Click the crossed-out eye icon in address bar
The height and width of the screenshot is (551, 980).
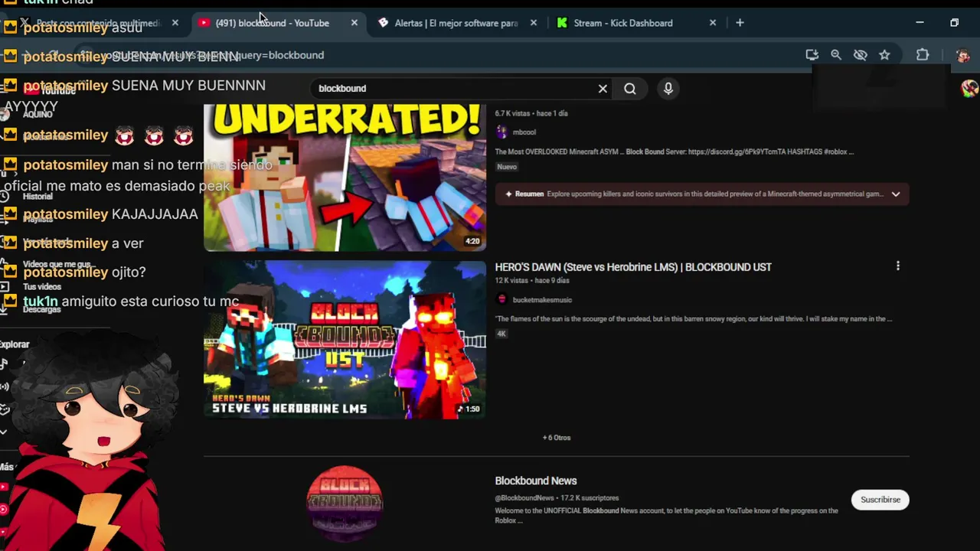(861, 55)
